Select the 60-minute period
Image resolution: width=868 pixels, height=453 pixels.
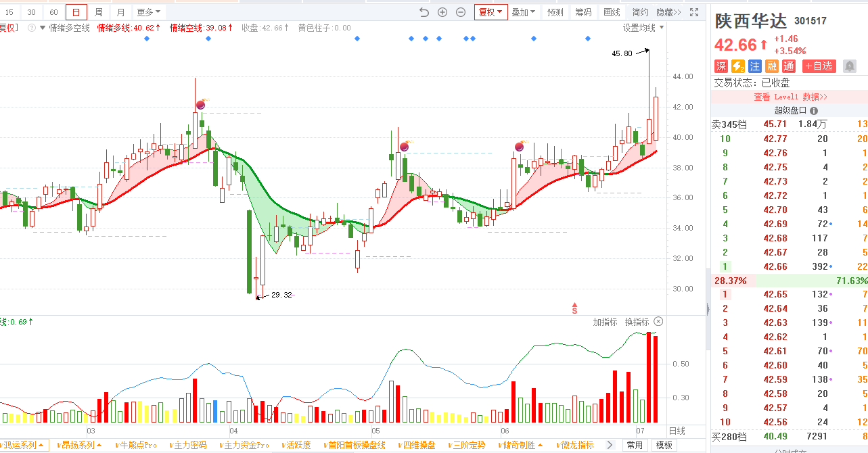point(53,12)
